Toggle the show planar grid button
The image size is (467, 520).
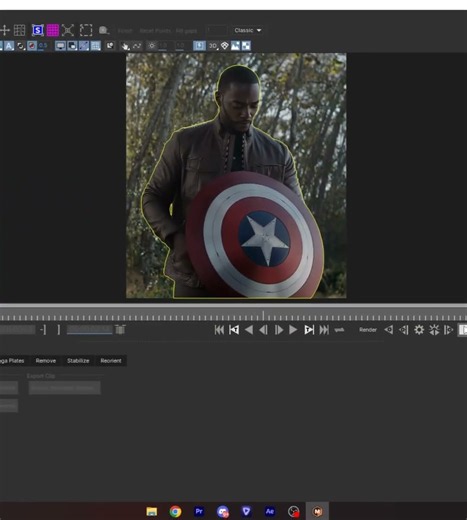(95, 46)
